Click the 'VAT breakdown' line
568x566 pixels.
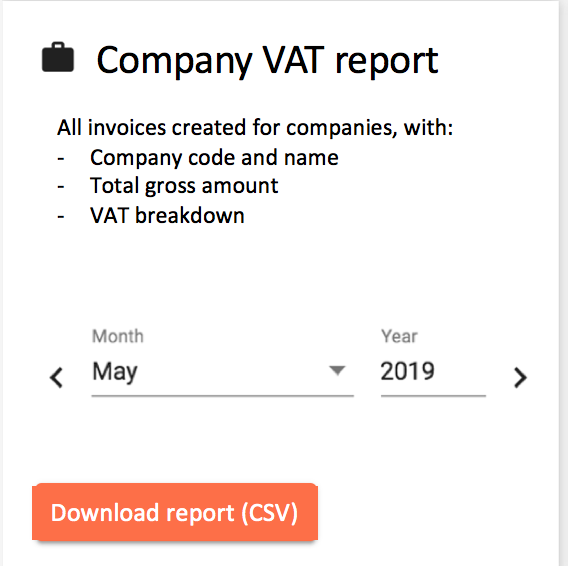[x=167, y=216]
